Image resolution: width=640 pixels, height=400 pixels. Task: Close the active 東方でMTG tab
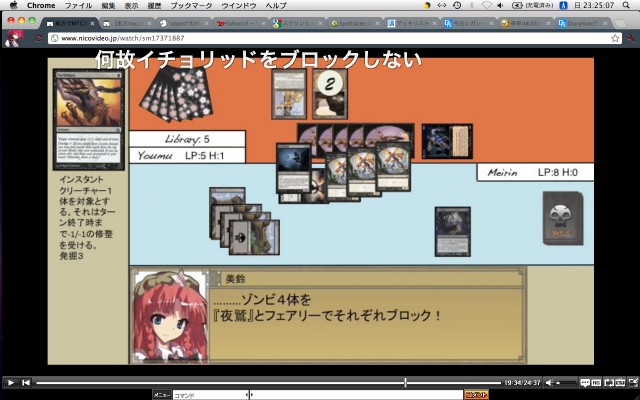click(92, 24)
